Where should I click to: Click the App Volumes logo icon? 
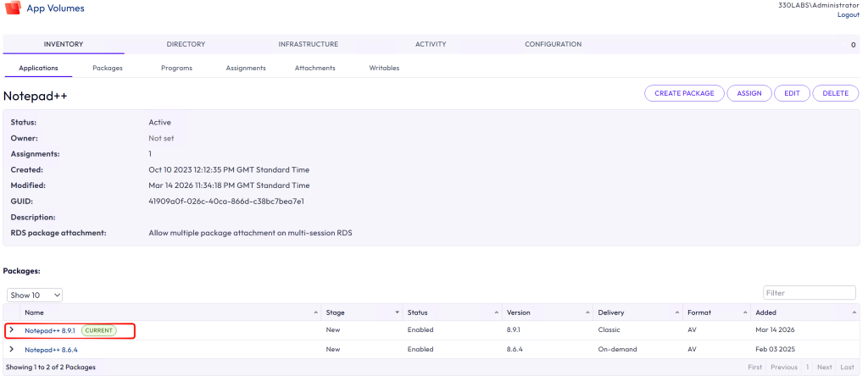pyautogui.click(x=13, y=8)
